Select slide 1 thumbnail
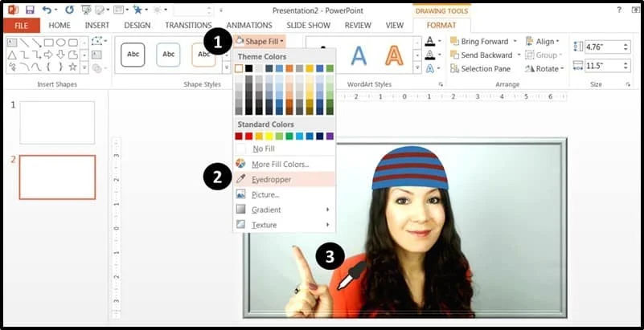The height and width of the screenshot is (330, 644). pyautogui.click(x=57, y=123)
